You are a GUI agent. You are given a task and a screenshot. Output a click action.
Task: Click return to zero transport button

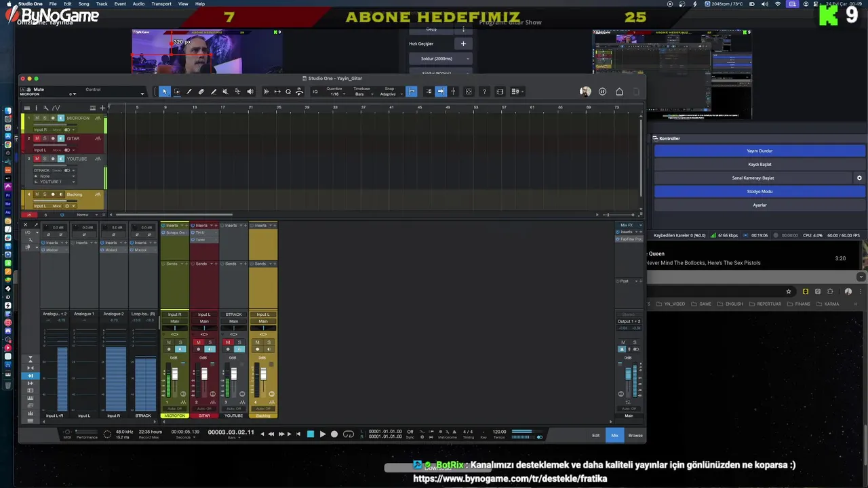pos(298,434)
